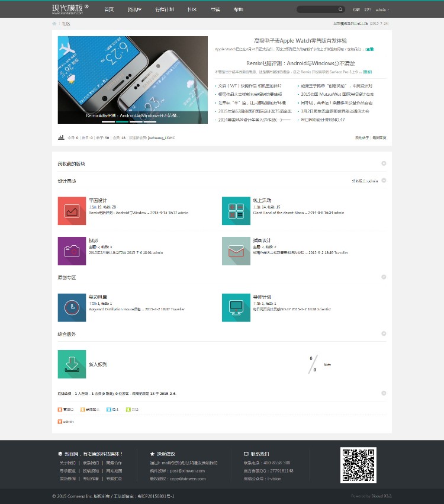Open the 线上活动 forum title
The image size is (444, 504).
click(x=262, y=200)
